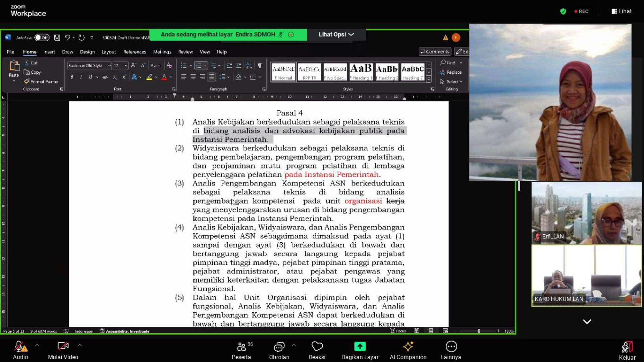Open the Reaksi reactions menu
The image size is (644, 362).
pos(317,351)
